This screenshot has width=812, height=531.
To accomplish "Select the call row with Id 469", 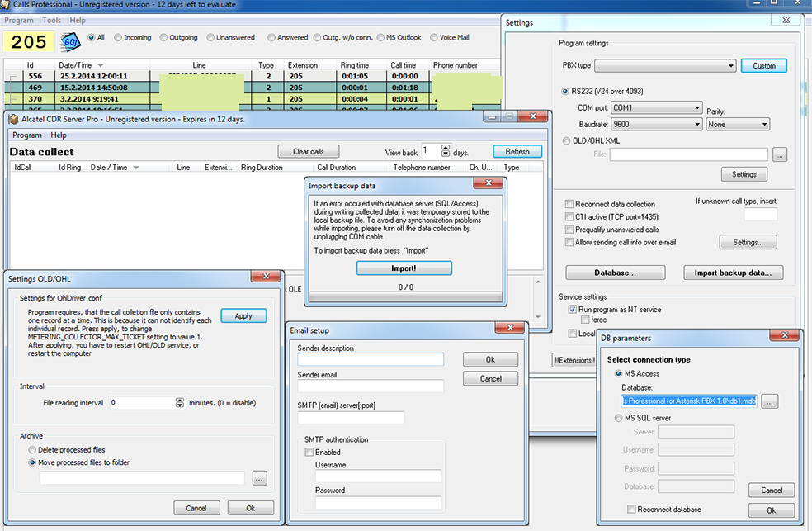I will 253,88.
